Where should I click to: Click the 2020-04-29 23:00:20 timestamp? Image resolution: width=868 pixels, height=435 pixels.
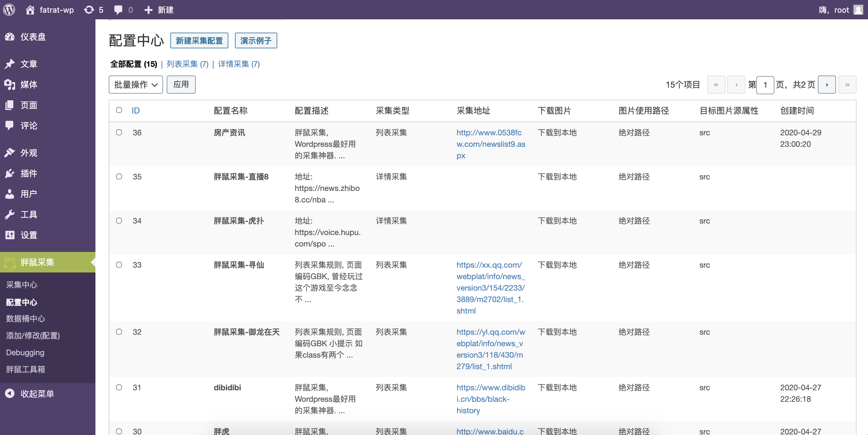pyautogui.click(x=801, y=138)
